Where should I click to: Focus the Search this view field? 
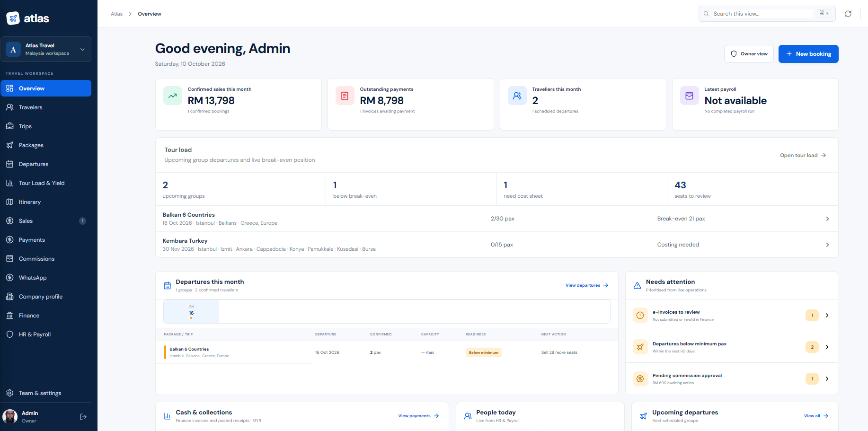click(x=767, y=14)
